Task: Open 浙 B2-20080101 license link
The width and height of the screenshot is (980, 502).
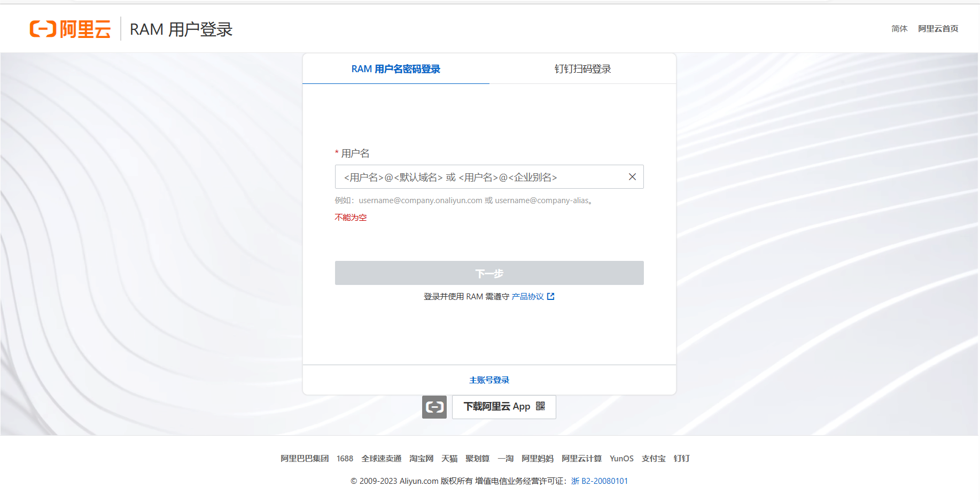Action: click(x=600, y=481)
